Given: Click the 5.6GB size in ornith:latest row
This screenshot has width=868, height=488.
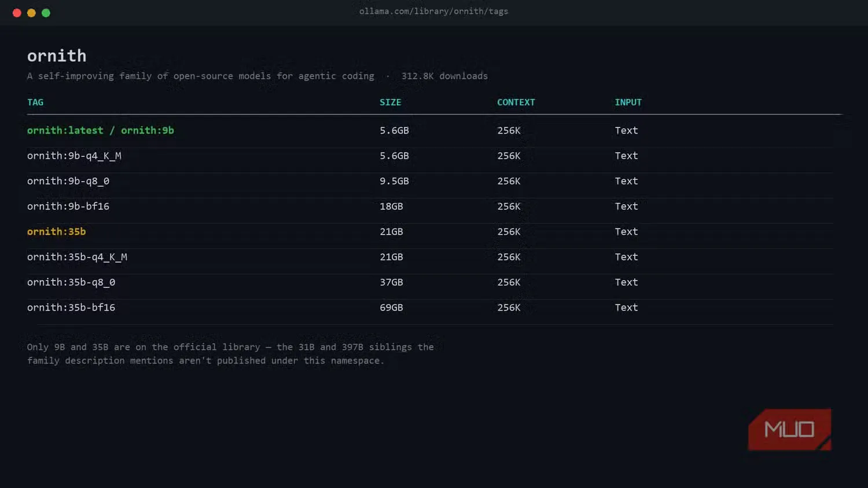Looking at the screenshot, I should tap(394, 131).
